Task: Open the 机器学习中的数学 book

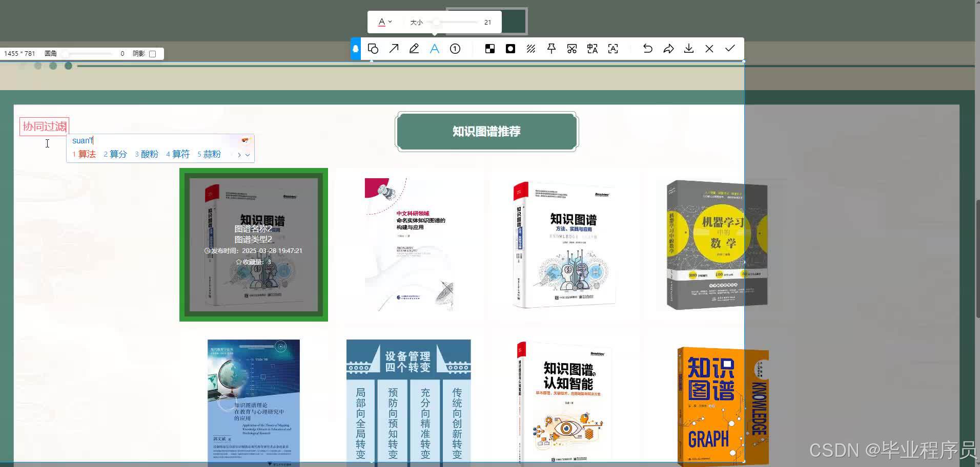Action: point(717,245)
